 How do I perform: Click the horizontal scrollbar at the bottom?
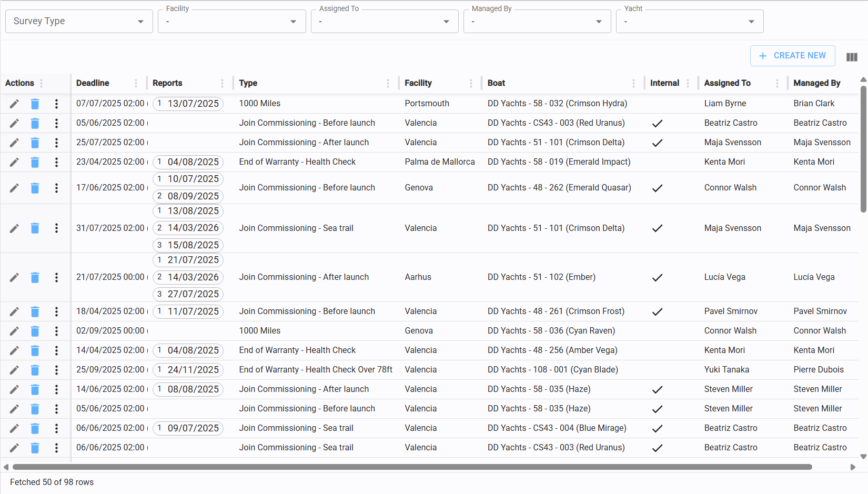coord(412,467)
